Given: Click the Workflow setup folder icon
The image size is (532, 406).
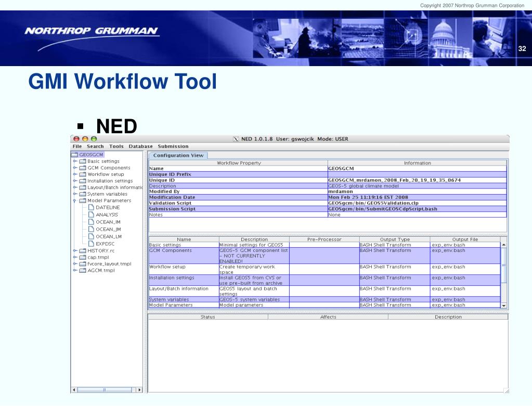Looking at the screenshot, I should [83, 174].
